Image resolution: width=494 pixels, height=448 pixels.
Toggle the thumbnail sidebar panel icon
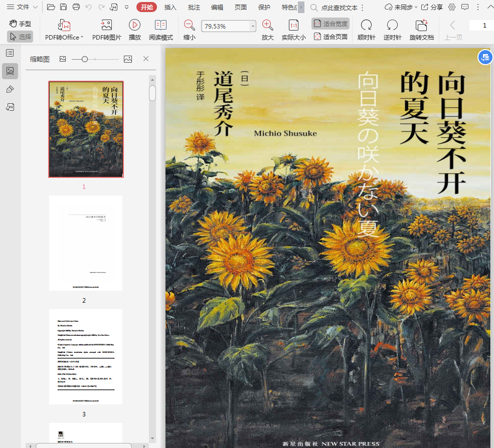[x=10, y=71]
